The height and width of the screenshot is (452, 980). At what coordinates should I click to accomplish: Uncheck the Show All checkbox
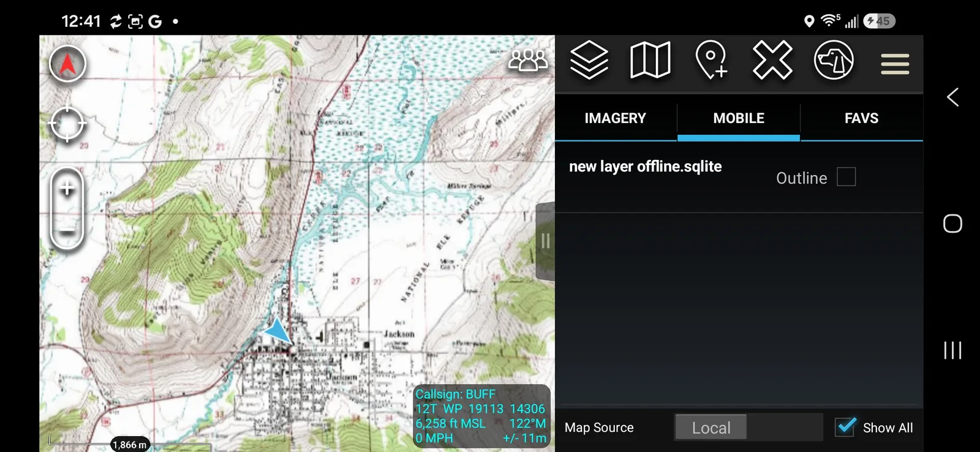845,427
